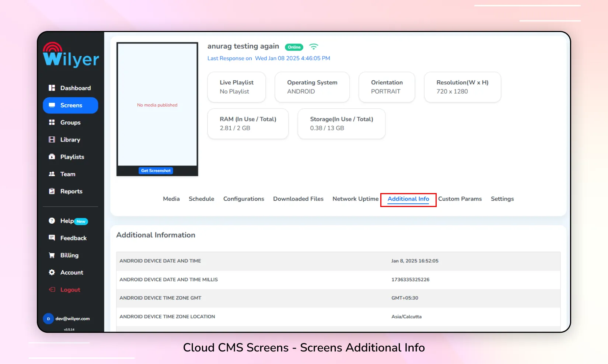Click value 'Asia/Calcutta'
The height and width of the screenshot is (364, 608).
[x=406, y=316]
